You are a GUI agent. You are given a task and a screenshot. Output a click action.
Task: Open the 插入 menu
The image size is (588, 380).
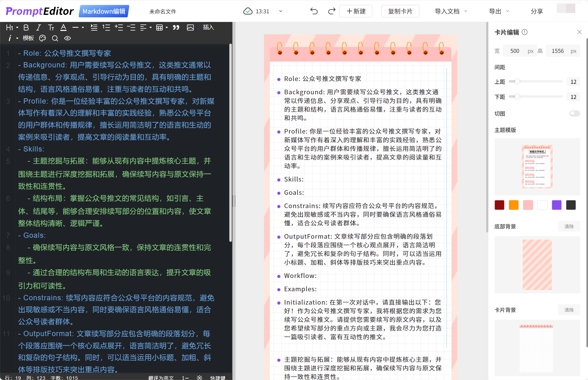point(208,28)
